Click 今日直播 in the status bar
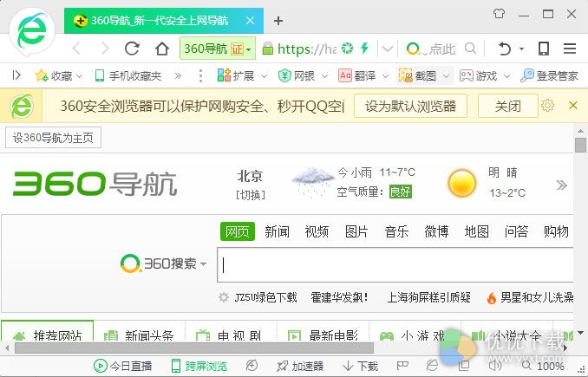This screenshot has height=377, width=588. (122, 366)
